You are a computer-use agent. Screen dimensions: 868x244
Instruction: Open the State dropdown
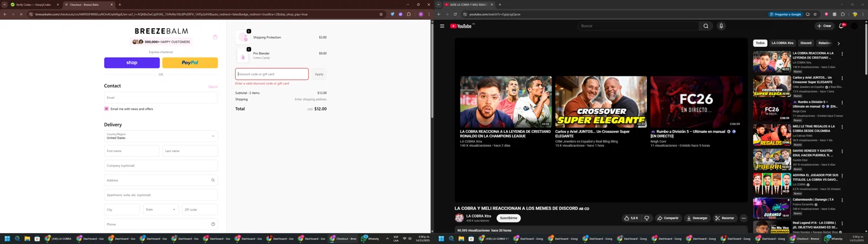161,209
